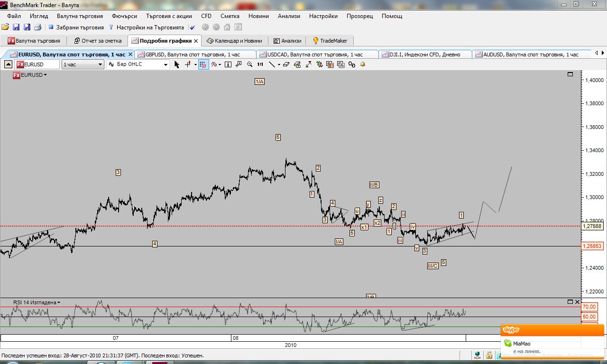Collapse the chart toolbar with up arrow
607x364 pixels.
[x=9, y=64]
